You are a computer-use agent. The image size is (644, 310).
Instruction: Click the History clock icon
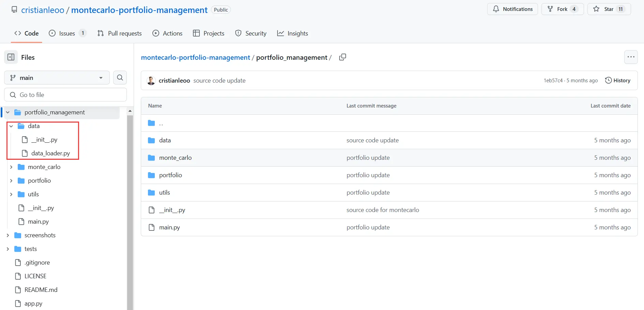click(608, 80)
